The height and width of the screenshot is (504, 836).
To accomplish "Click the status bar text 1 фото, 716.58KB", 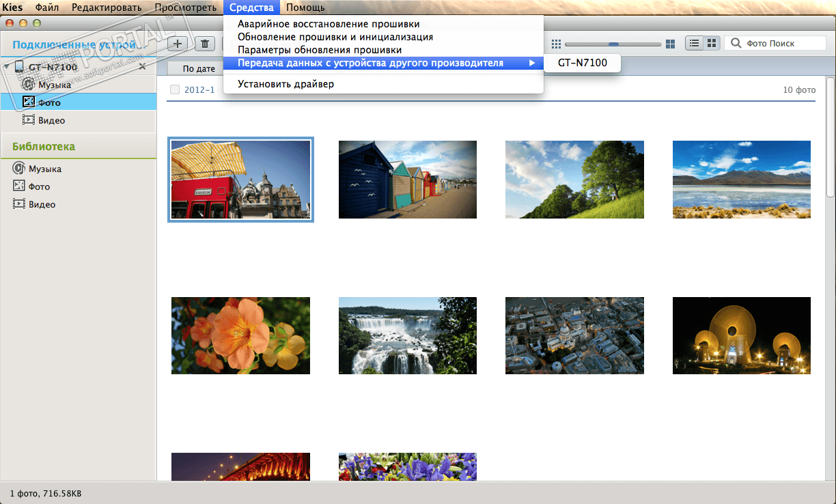I will click(46, 493).
